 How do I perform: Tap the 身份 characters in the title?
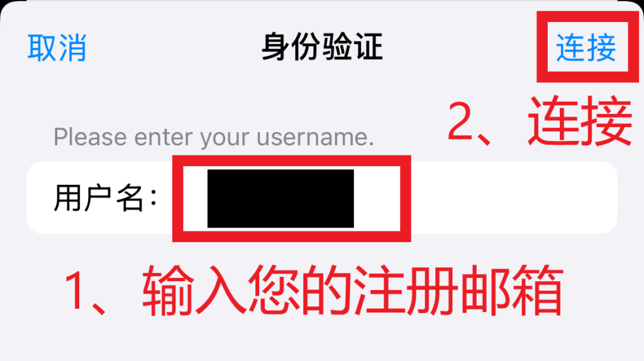(292, 47)
